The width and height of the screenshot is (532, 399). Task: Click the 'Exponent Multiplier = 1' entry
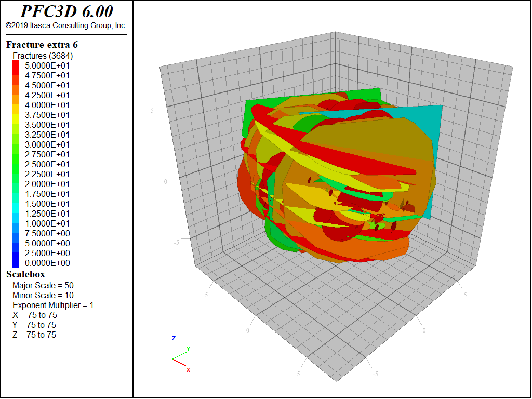(53, 305)
